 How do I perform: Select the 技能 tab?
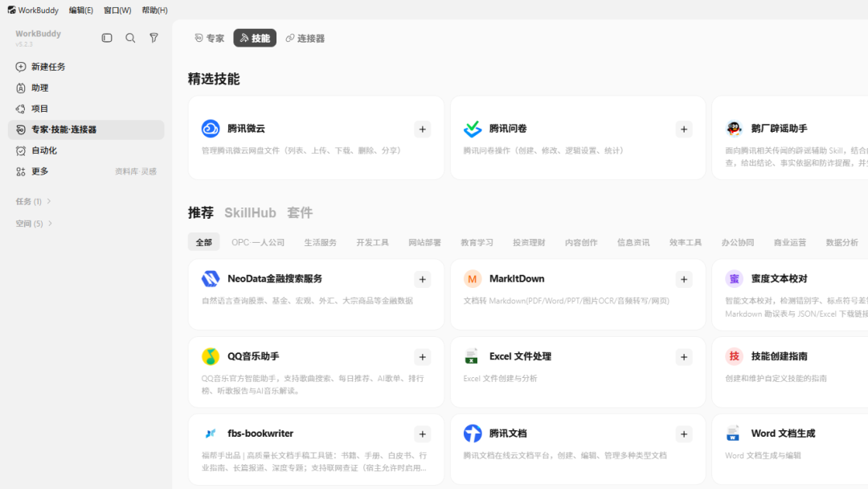pos(255,39)
